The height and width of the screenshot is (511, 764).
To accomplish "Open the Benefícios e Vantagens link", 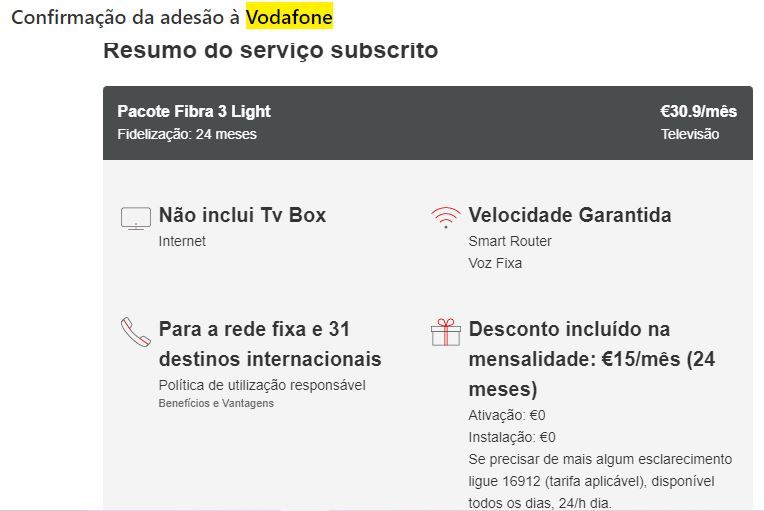I will 216,404.
